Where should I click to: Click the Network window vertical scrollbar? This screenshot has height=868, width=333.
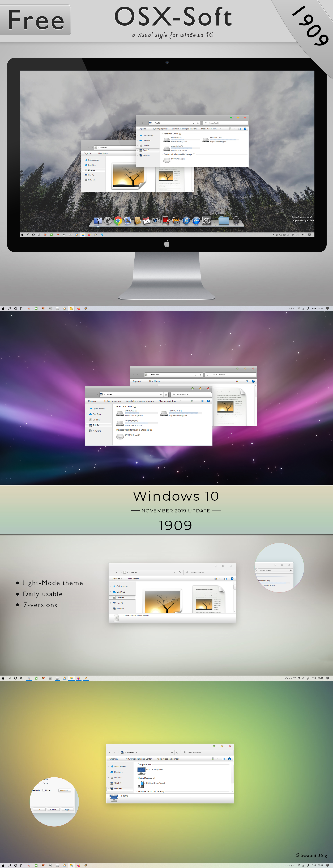(x=232, y=778)
